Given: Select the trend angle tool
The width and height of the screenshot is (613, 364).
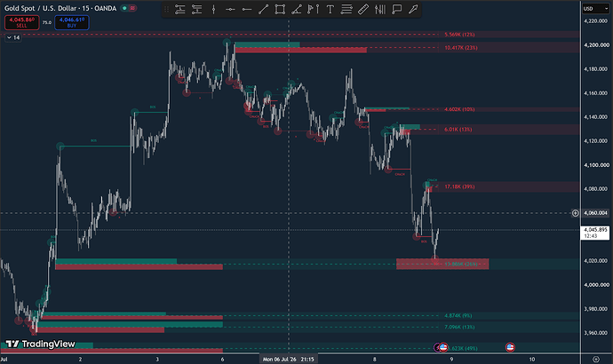Looking at the screenshot, I should click(297, 10).
